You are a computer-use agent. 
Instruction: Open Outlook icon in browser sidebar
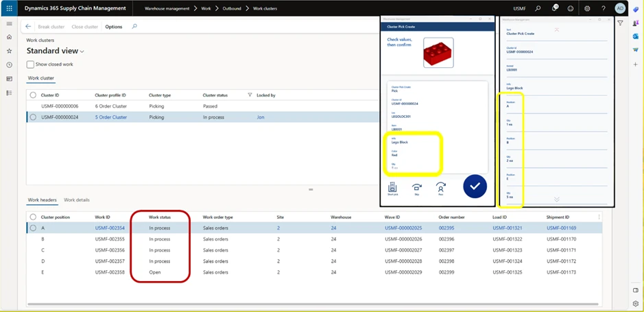pos(636,36)
